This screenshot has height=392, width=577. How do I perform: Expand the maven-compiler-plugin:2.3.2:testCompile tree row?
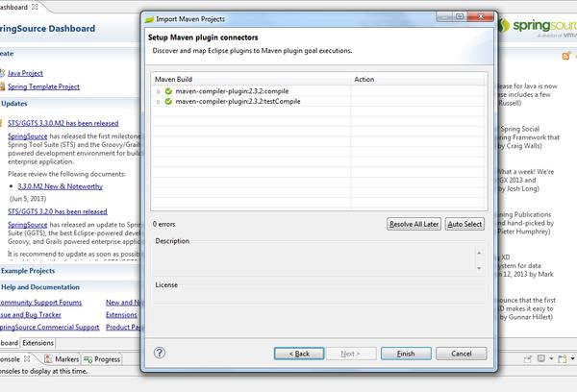(x=159, y=102)
